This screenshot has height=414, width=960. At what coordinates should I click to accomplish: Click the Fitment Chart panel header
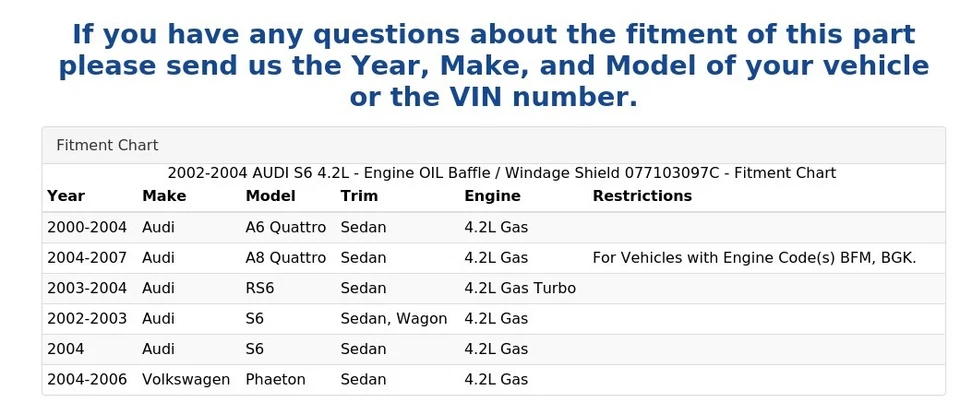click(x=107, y=145)
